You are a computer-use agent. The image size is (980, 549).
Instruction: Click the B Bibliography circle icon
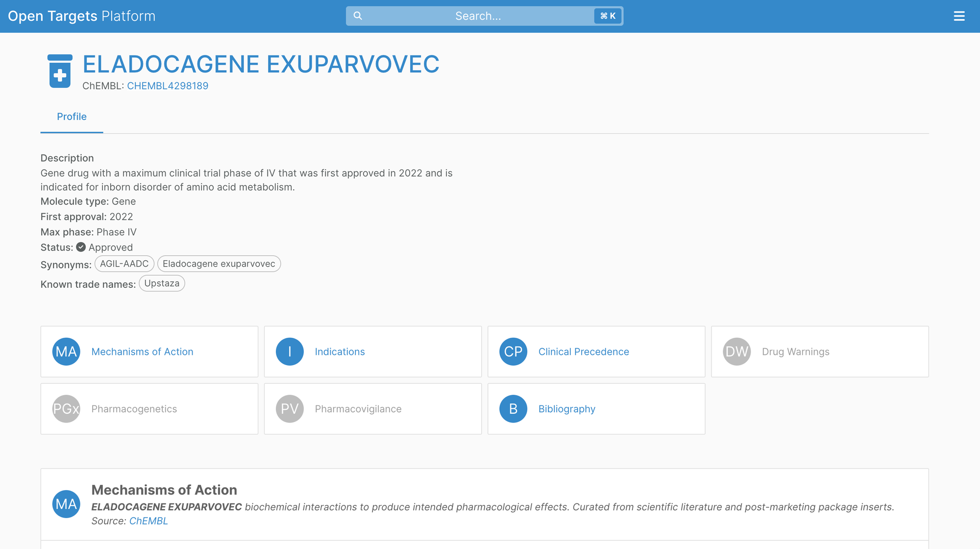[513, 409]
